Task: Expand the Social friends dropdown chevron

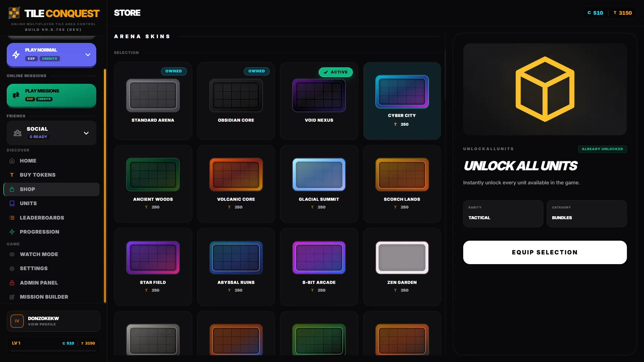Action: point(86,133)
